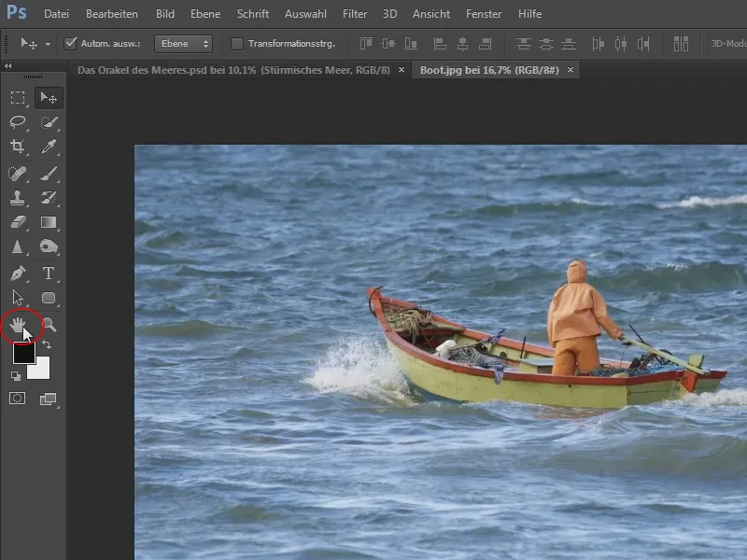Close the Boot.jpg document tab
Screen dimensions: 747x560
tap(571, 70)
